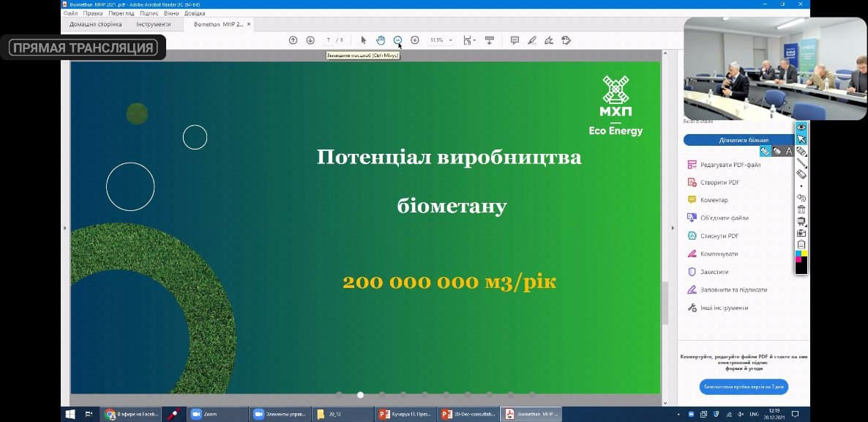868x422 pixels.
Task: Expand the left navigation pane arrow
Action: pos(65,228)
